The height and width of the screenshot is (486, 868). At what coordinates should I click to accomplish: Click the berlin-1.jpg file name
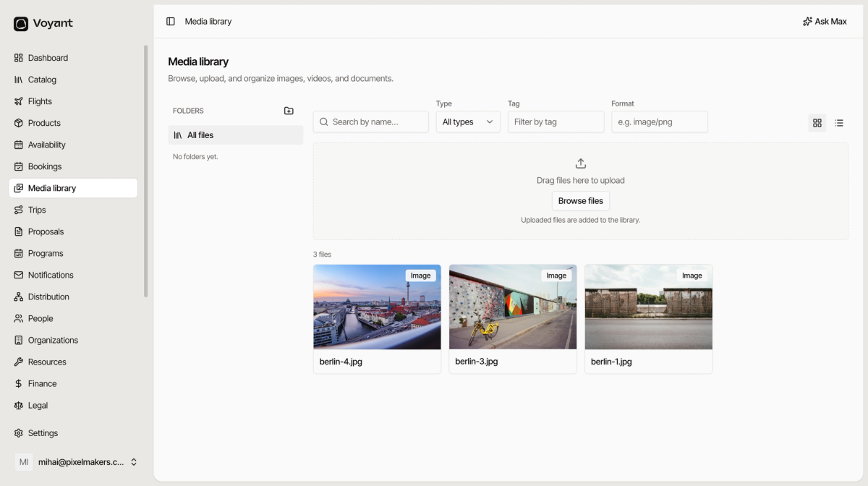click(611, 362)
